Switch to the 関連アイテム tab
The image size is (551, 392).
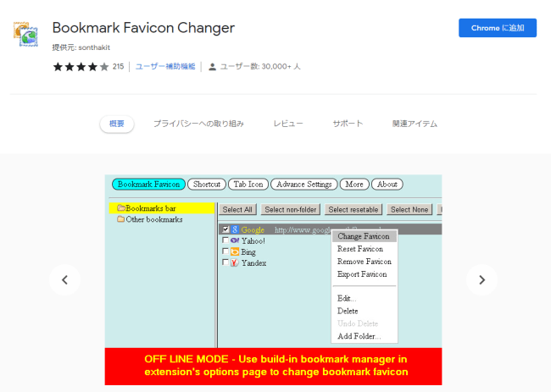415,124
